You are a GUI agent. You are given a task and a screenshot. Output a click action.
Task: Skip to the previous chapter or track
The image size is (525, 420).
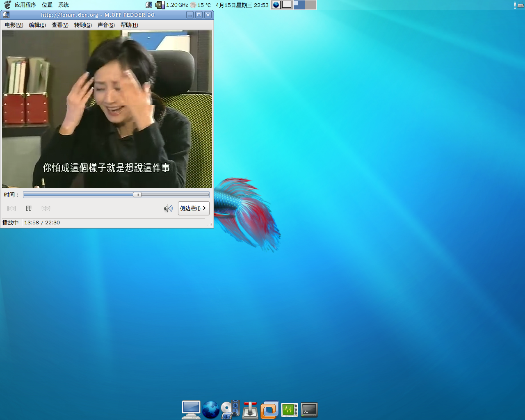[x=11, y=208]
